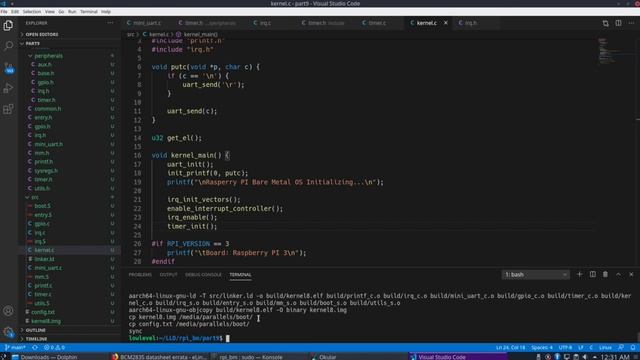Viewport: 640px width, 360px height.
Task: Switch to the Output panel tab
Action: coord(168,275)
